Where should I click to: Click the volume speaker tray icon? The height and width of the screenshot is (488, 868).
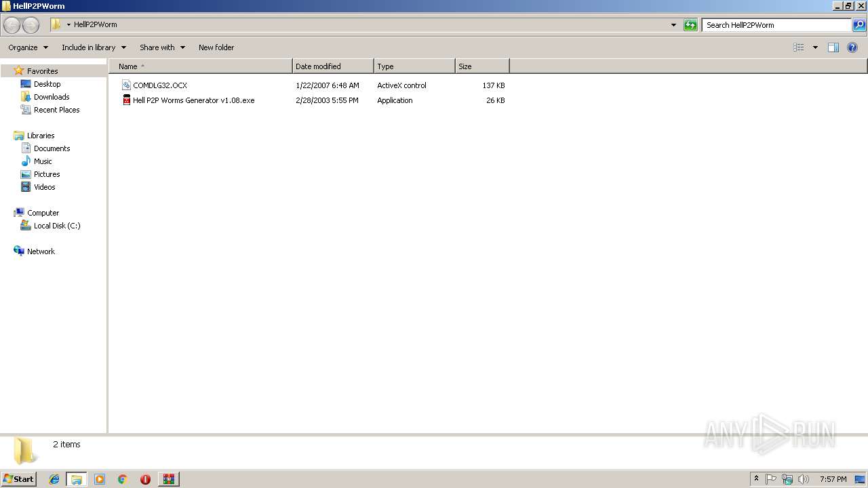pos(804,479)
